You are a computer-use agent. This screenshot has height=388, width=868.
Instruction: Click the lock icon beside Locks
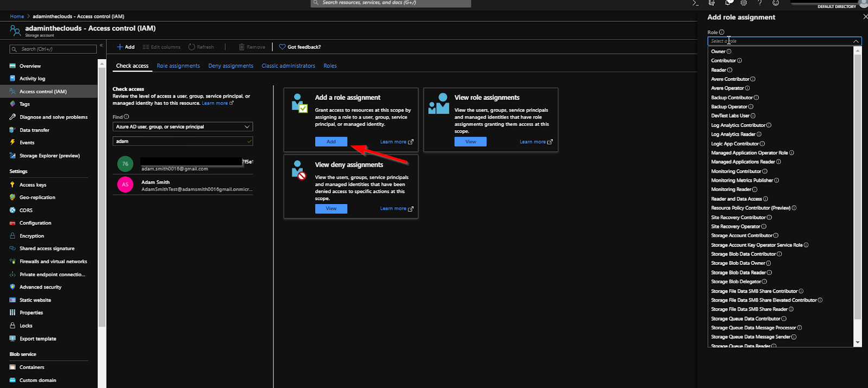[x=12, y=326]
